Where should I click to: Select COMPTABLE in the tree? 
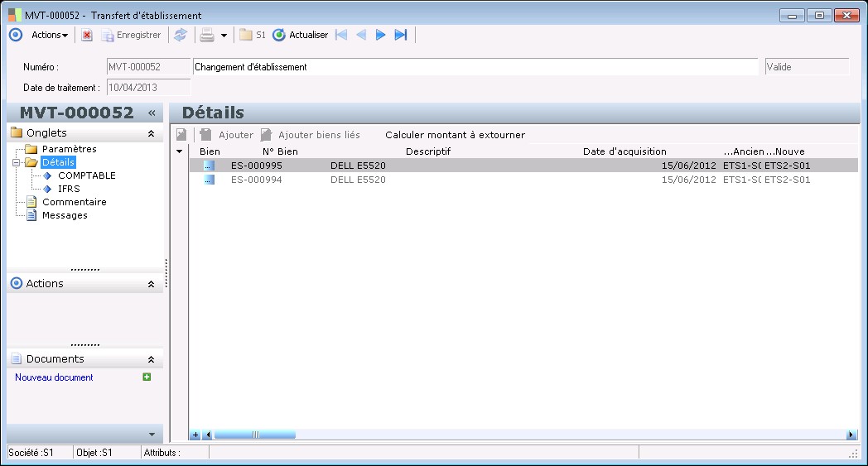click(86, 175)
